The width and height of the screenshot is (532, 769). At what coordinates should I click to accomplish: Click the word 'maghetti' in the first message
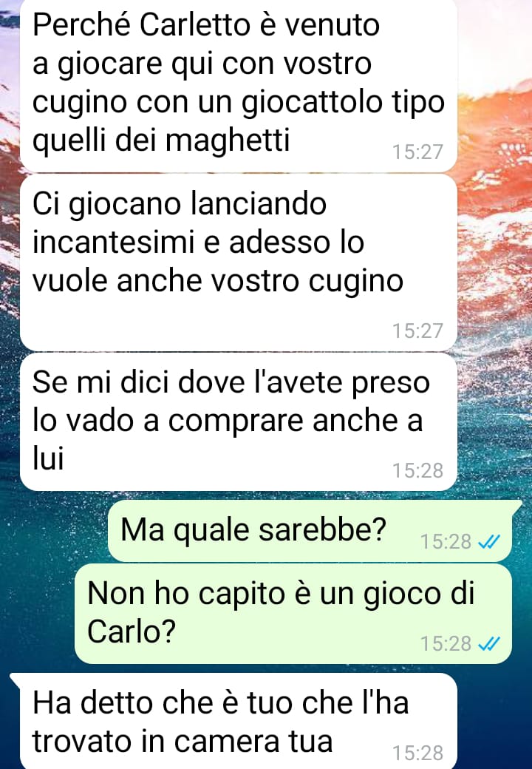point(228,140)
